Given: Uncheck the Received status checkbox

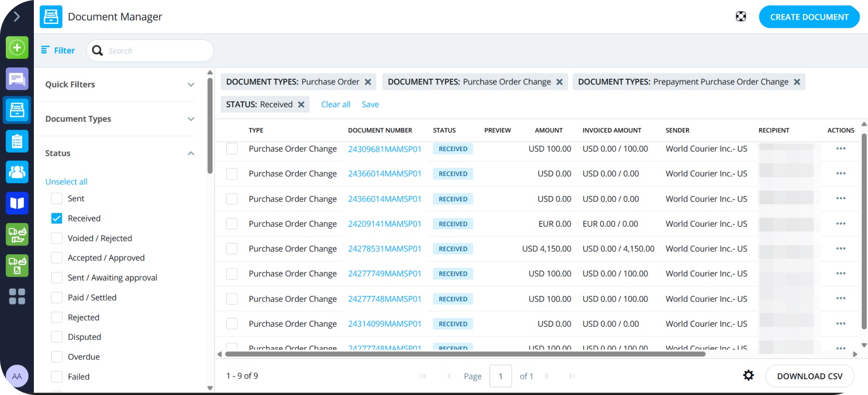Looking at the screenshot, I should pyautogui.click(x=57, y=218).
